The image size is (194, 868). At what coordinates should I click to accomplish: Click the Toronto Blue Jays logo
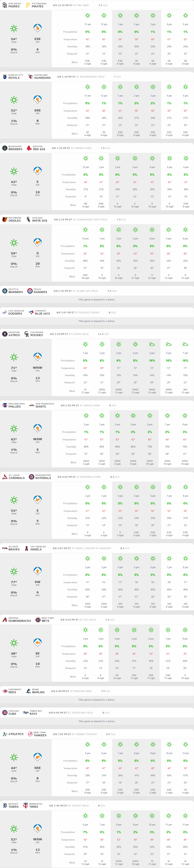point(31,312)
